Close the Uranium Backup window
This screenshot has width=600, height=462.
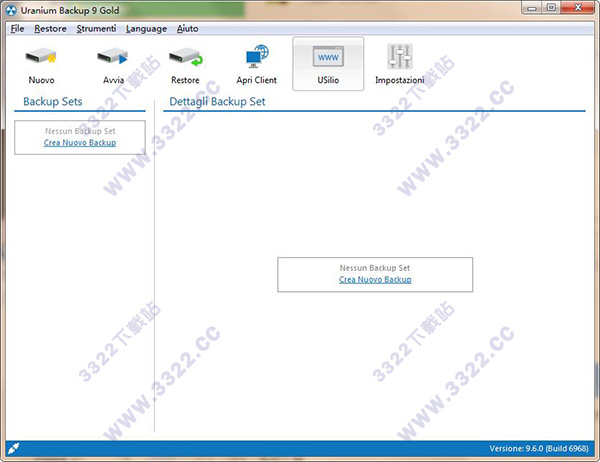point(578,8)
